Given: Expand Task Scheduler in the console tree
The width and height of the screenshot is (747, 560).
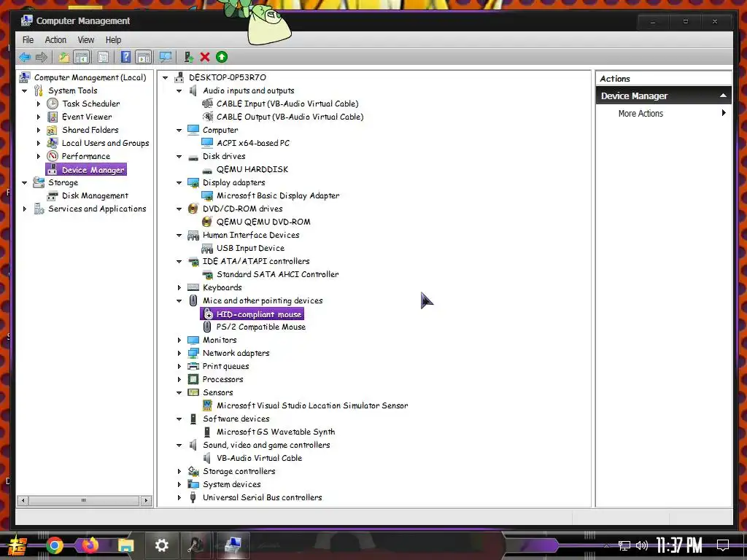Looking at the screenshot, I should (39, 104).
